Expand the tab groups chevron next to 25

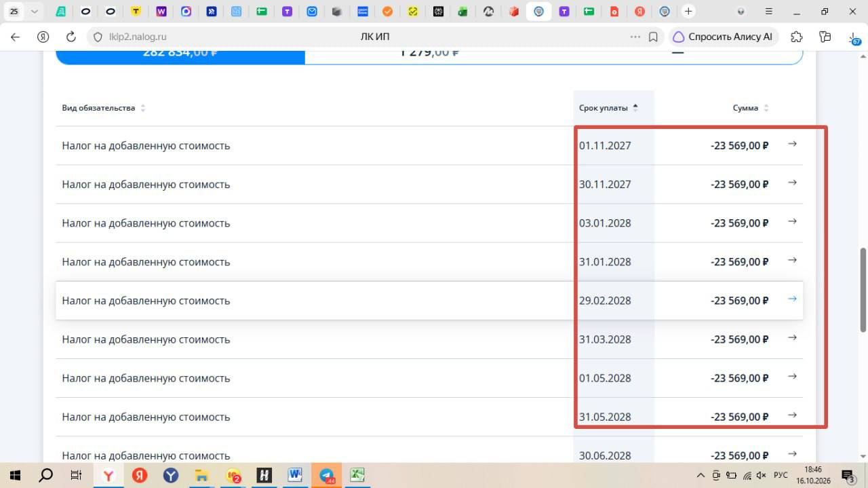(x=34, y=12)
